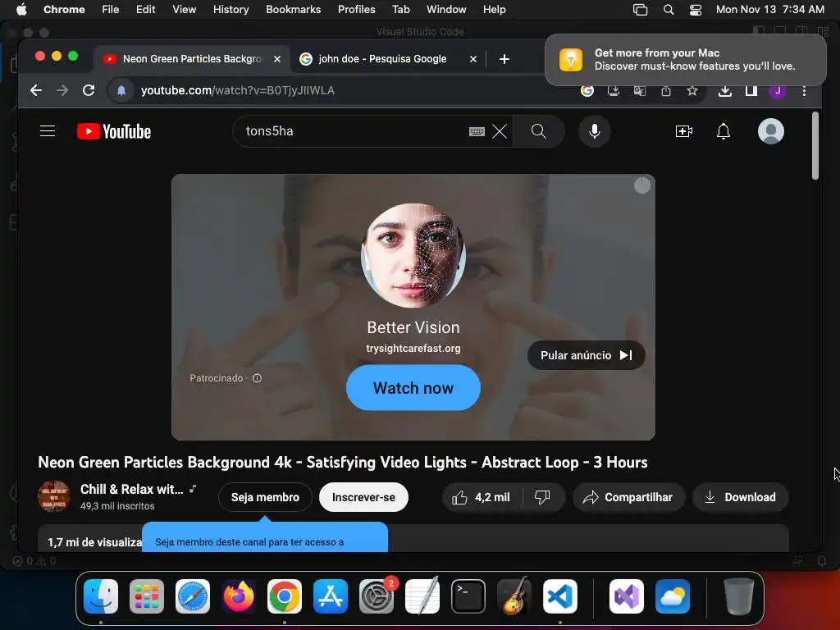This screenshot has height=630, width=840.
Task: Click the Watch now ad button
Action: [413, 388]
